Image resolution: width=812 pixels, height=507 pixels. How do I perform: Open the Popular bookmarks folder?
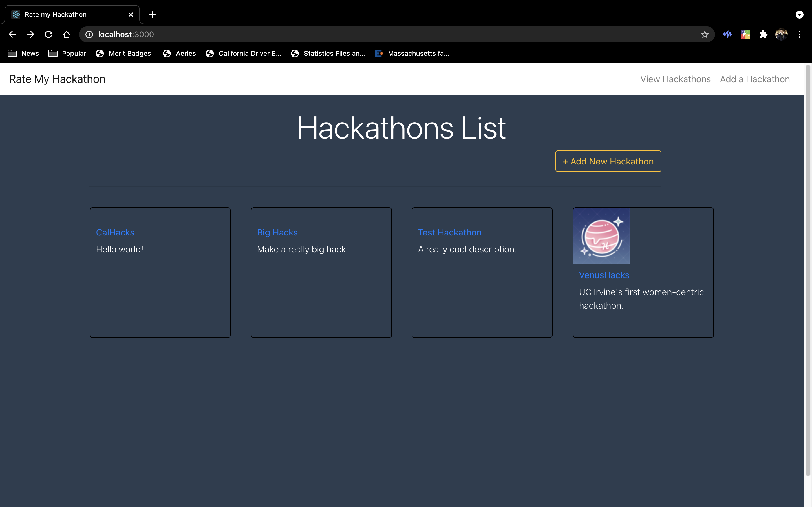coord(67,53)
